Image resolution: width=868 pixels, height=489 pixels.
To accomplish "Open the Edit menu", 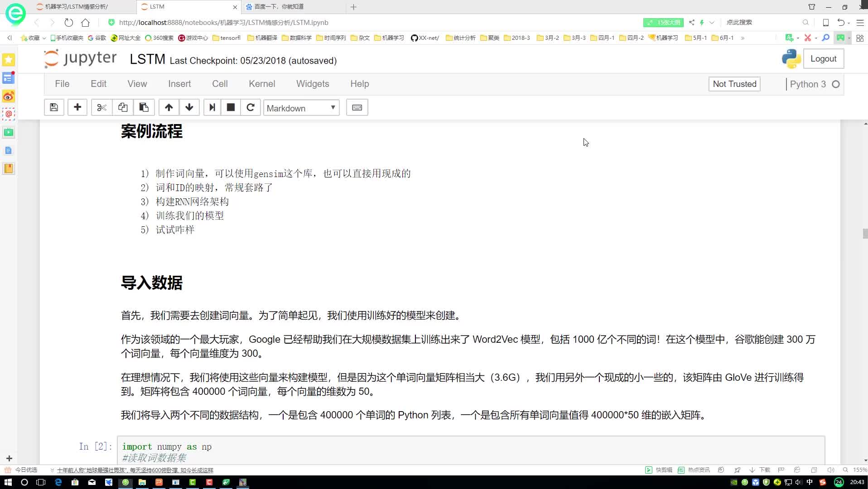I will coord(98,84).
